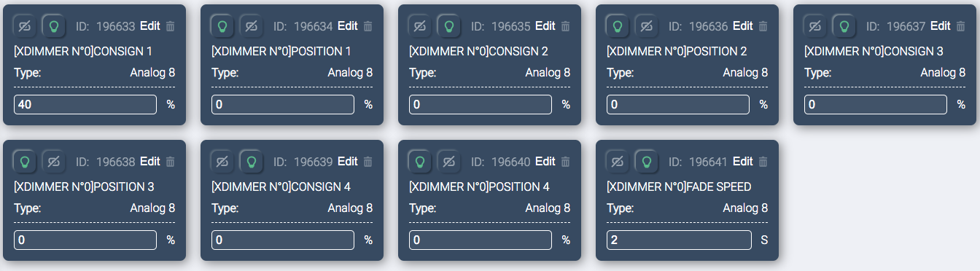Click trash icon on FADE SPEED card
The height and width of the screenshot is (271, 980).
(x=763, y=162)
